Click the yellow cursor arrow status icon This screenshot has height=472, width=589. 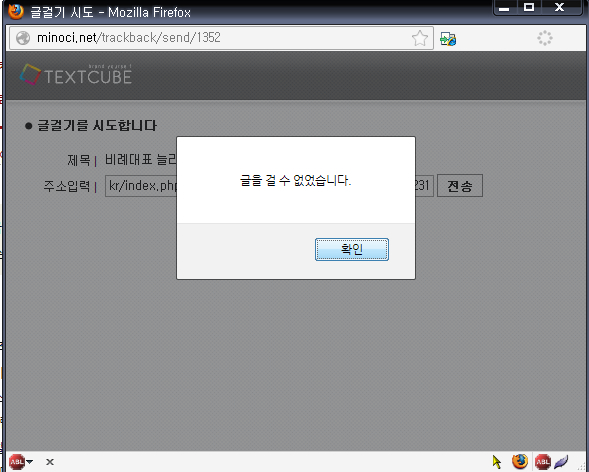click(x=497, y=461)
